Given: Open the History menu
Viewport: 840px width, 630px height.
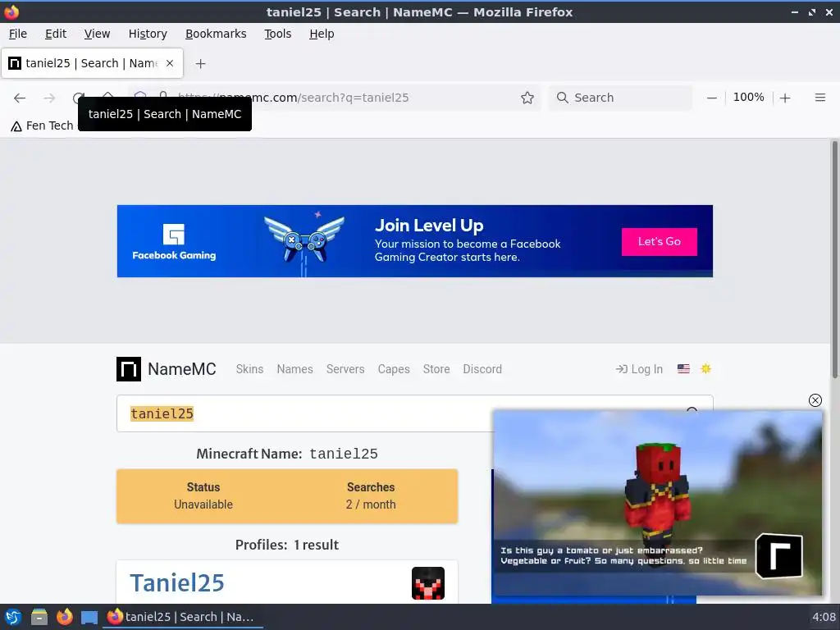Looking at the screenshot, I should pos(148,34).
